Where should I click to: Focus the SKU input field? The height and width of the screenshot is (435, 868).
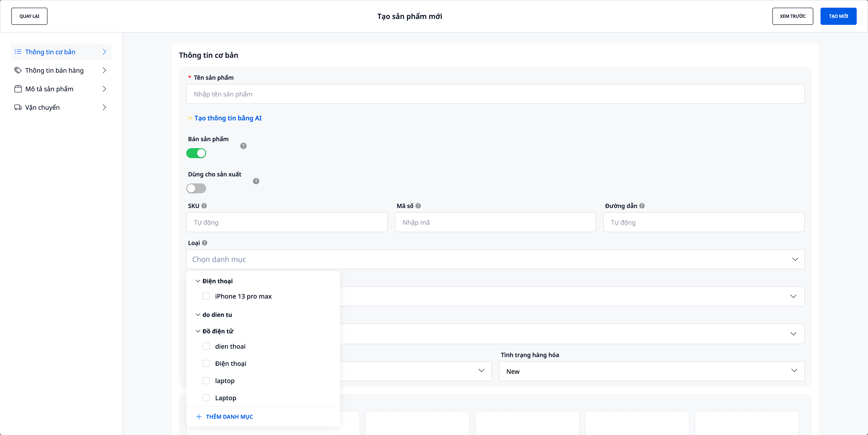click(x=287, y=222)
